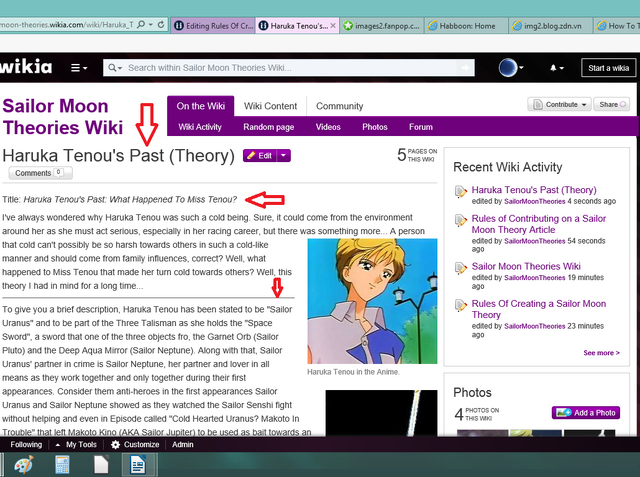640x477 pixels.
Task: Click the address bar search magnifier icon
Action: (x=141, y=25)
